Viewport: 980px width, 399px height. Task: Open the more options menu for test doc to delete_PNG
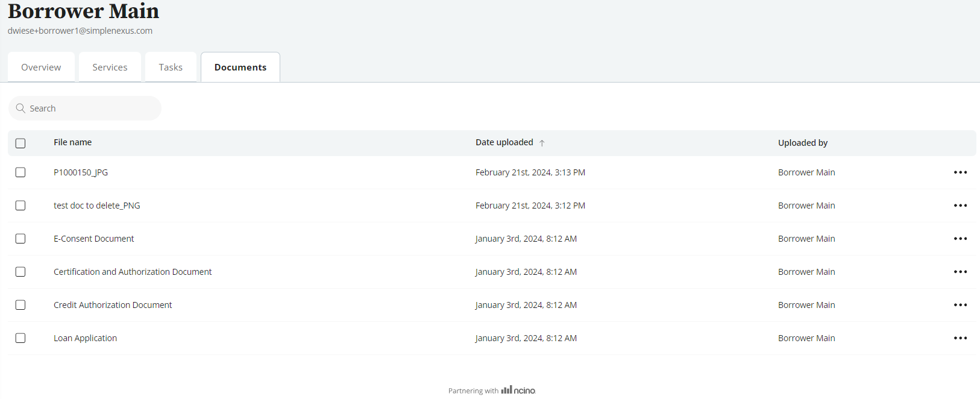[960, 206]
